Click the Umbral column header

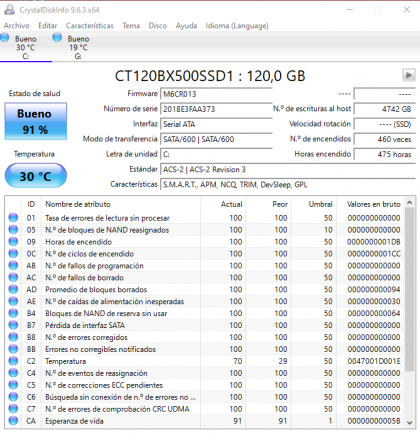tap(314, 204)
